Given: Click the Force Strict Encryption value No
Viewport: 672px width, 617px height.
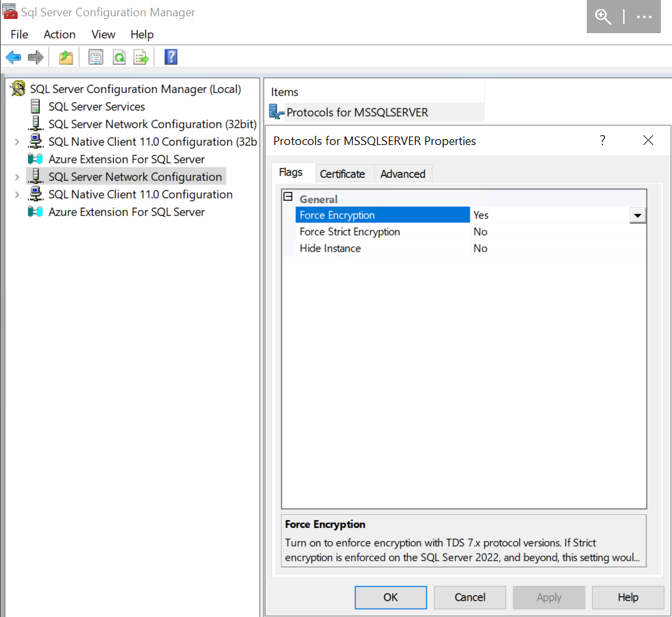Looking at the screenshot, I should [481, 232].
